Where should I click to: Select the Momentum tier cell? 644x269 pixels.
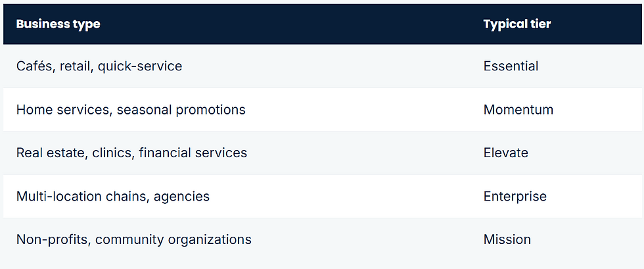(518, 109)
